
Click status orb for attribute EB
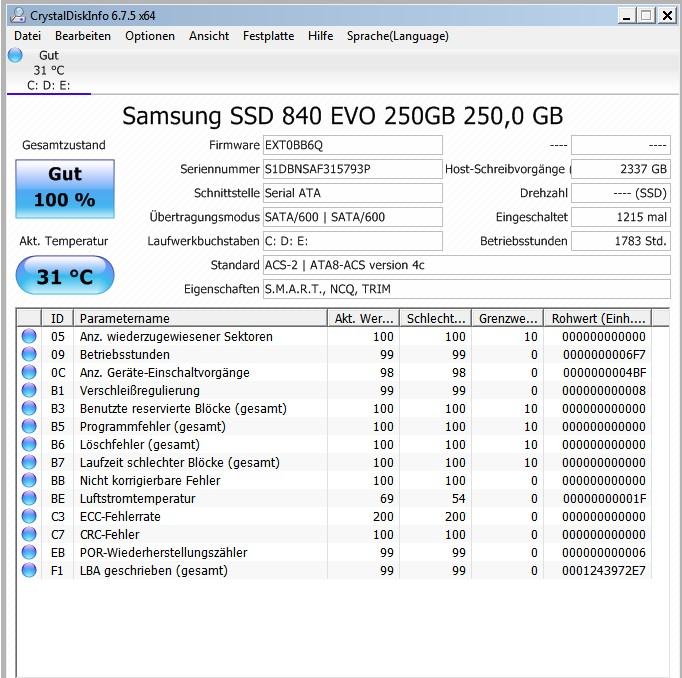(x=29, y=552)
